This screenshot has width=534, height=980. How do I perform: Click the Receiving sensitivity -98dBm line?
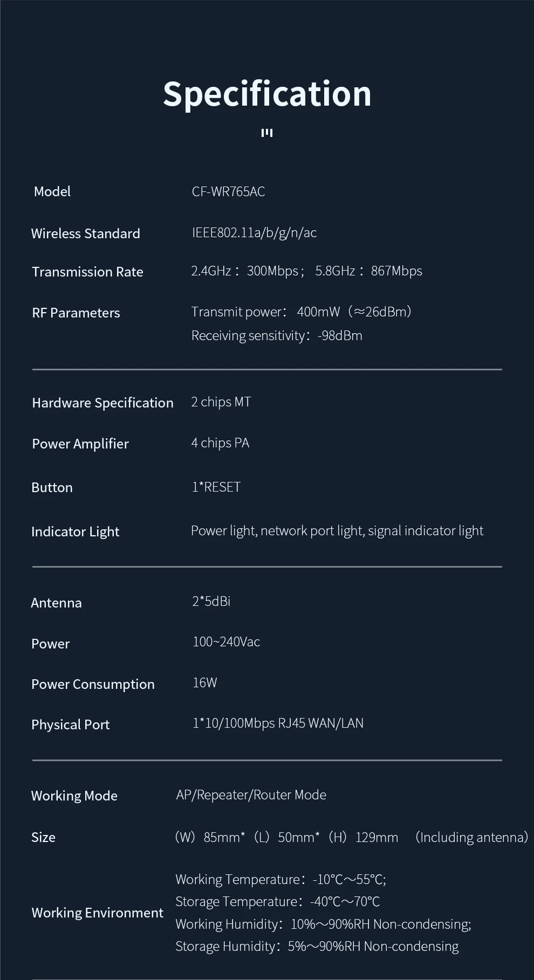pos(277,335)
